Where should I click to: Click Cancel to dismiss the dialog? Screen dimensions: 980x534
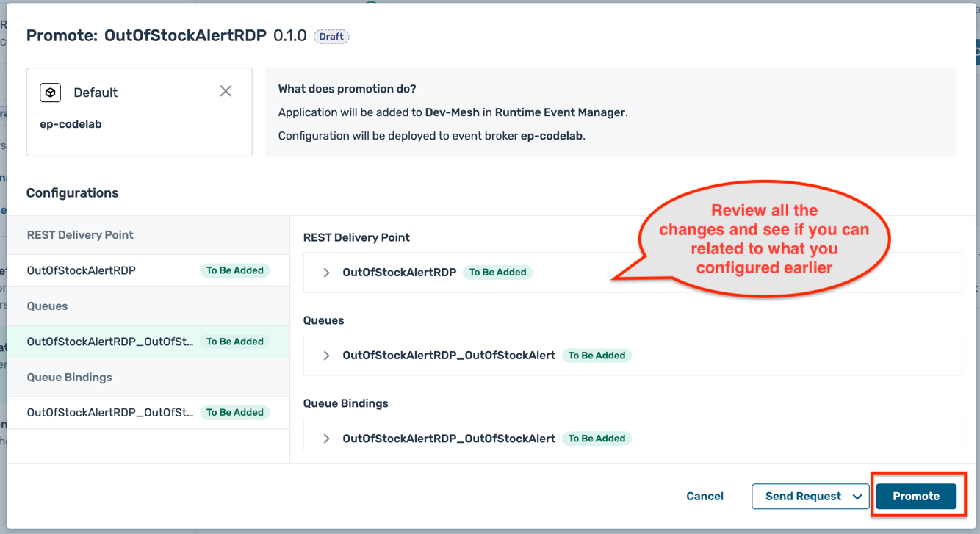point(705,496)
